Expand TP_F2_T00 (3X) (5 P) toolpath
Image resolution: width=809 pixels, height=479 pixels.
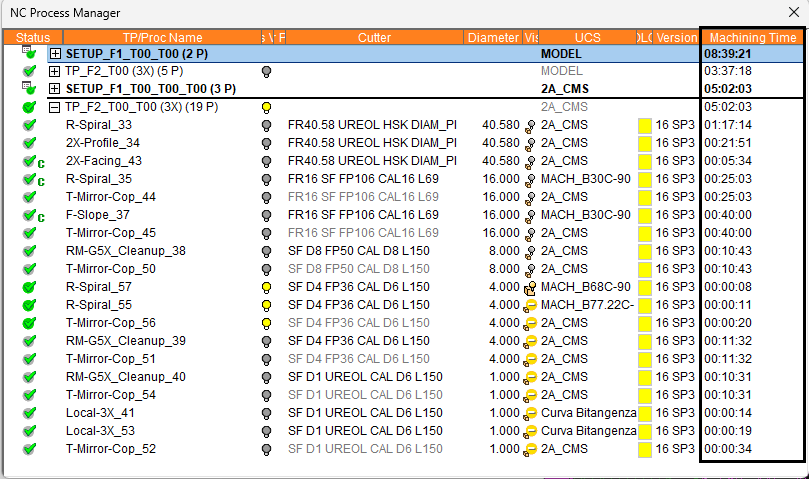55,72
